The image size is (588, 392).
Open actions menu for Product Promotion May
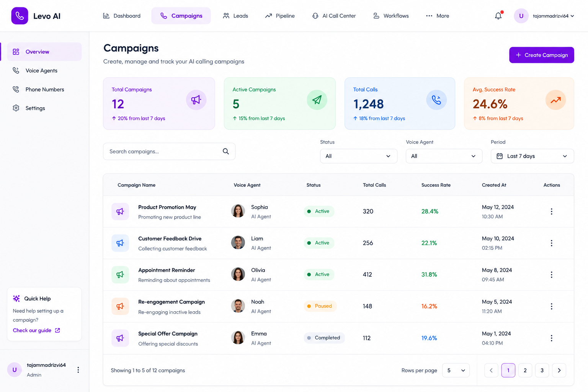tap(551, 211)
